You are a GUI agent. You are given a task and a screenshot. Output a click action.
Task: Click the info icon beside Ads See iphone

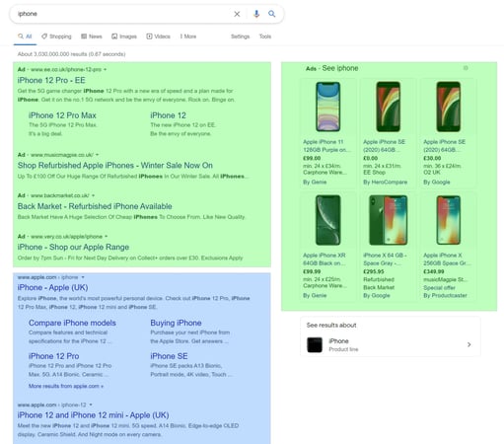pos(466,68)
